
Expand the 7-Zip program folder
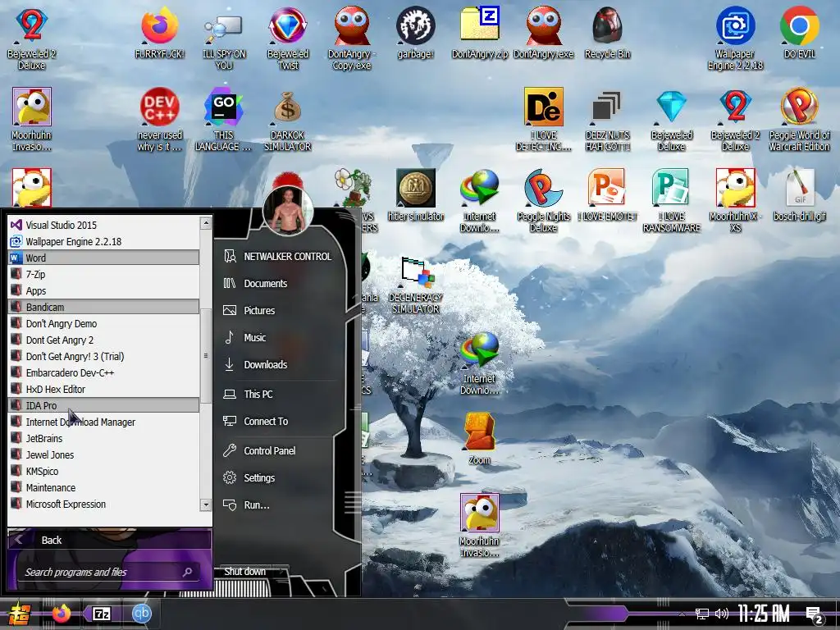[x=104, y=274]
